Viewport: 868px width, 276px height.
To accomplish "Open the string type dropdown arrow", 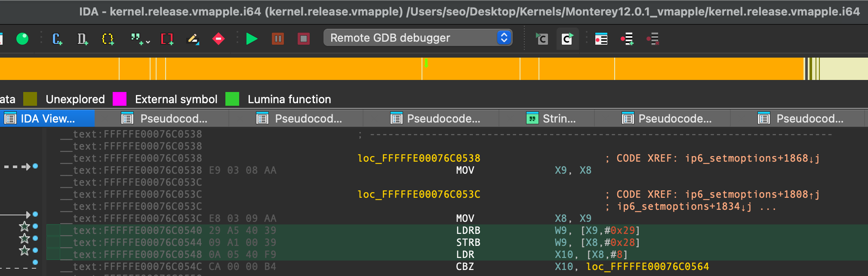I will coord(148,42).
